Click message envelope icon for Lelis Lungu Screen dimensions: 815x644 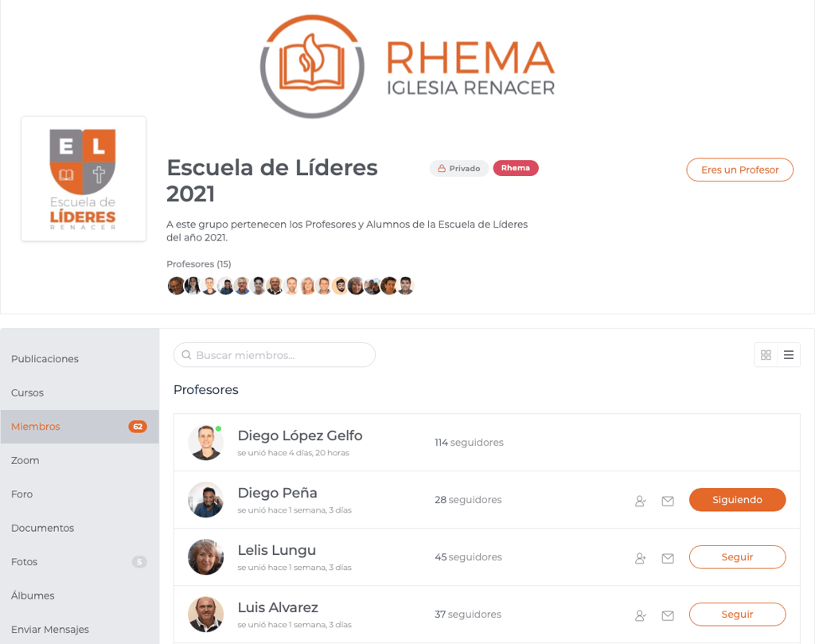pos(668,558)
